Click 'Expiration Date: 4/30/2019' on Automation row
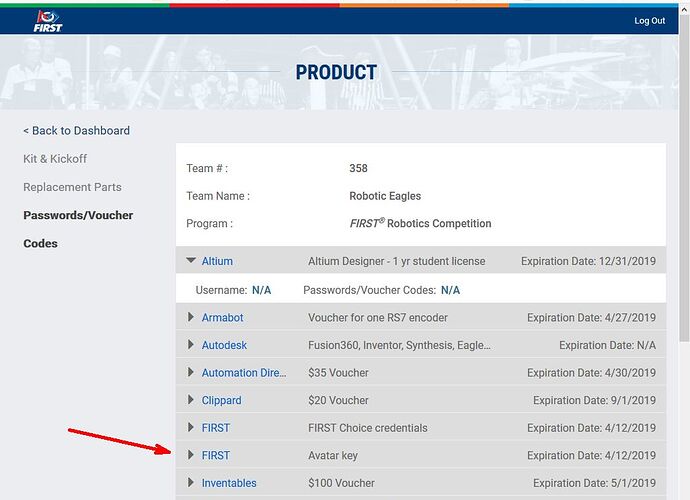This screenshot has height=500, width=690. (591, 373)
